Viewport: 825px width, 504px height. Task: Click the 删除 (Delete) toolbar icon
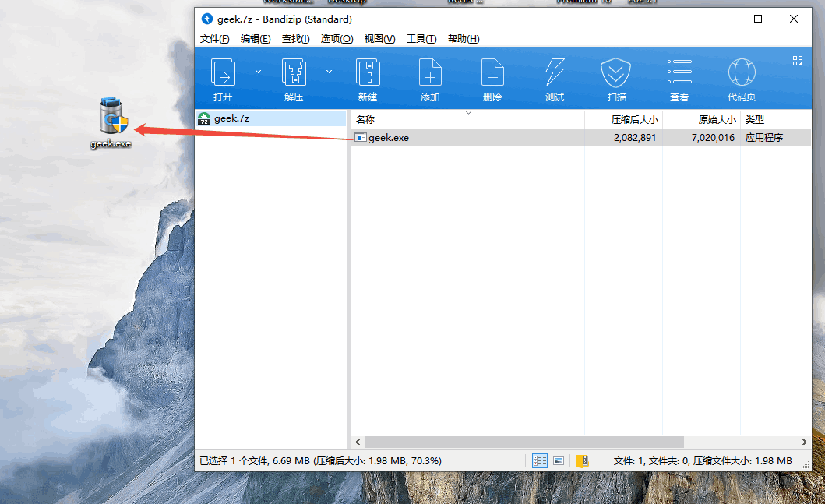pyautogui.click(x=492, y=72)
